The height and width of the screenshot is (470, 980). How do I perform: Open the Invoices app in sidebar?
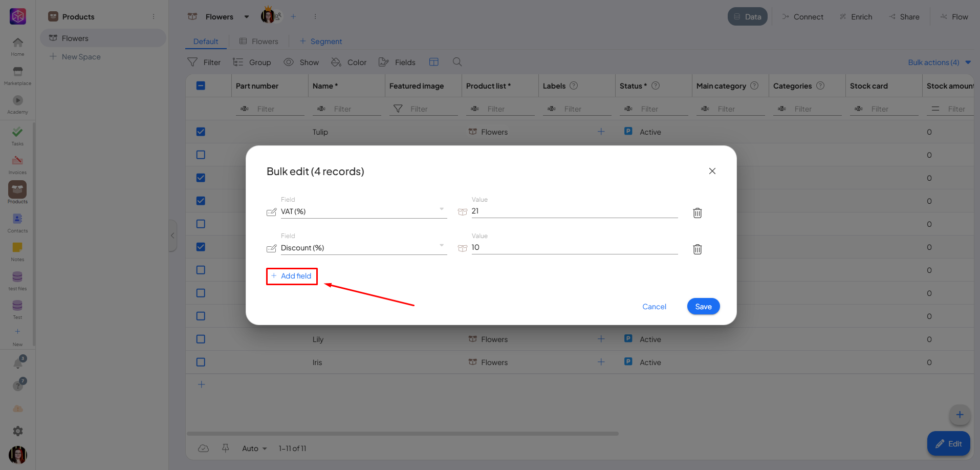click(x=17, y=164)
